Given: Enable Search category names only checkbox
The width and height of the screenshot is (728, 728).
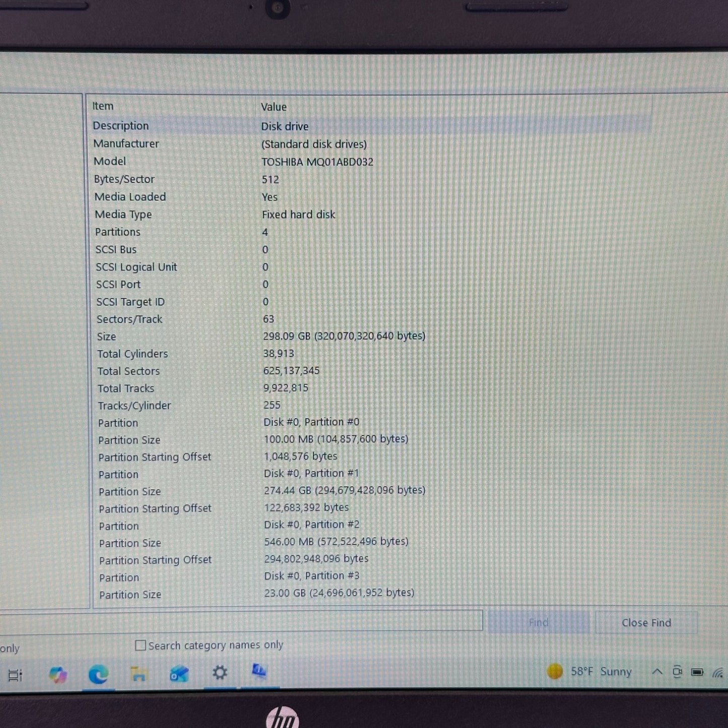Looking at the screenshot, I should coord(141,645).
